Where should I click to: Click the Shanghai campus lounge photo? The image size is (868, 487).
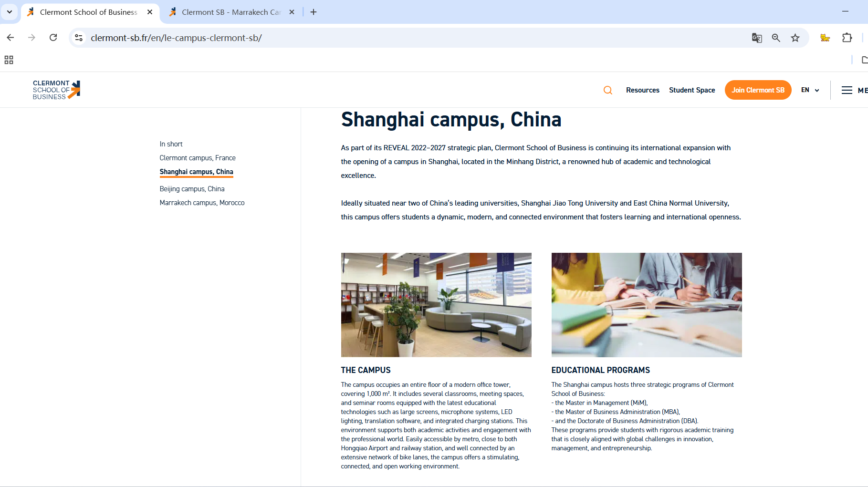436,305
